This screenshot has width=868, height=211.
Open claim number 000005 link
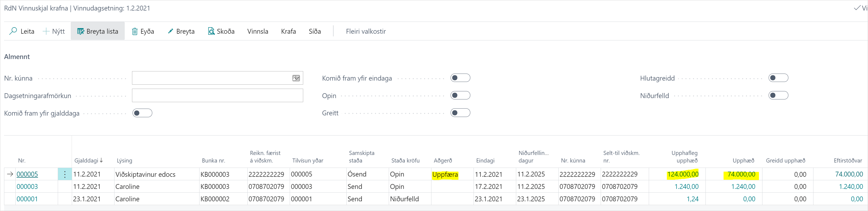[x=27, y=174]
